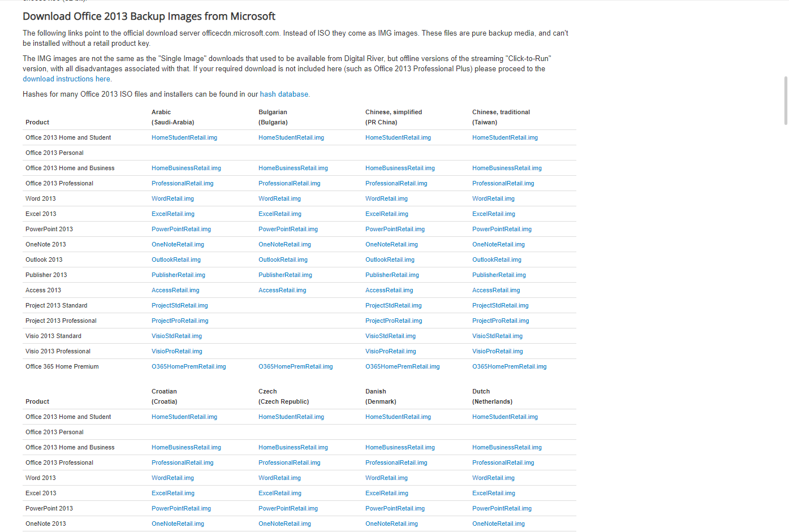Download Danish HomeStudentRetail.img
This screenshot has height=532, width=789.
click(x=398, y=417)
